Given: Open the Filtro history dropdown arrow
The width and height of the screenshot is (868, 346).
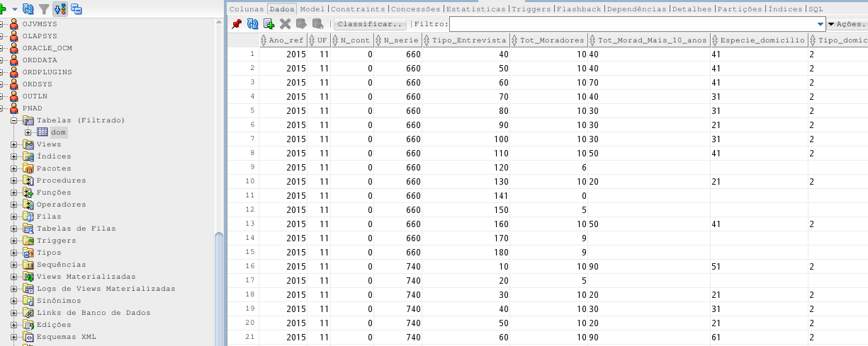Looking at the screenshot, I should tap(821, 24).
